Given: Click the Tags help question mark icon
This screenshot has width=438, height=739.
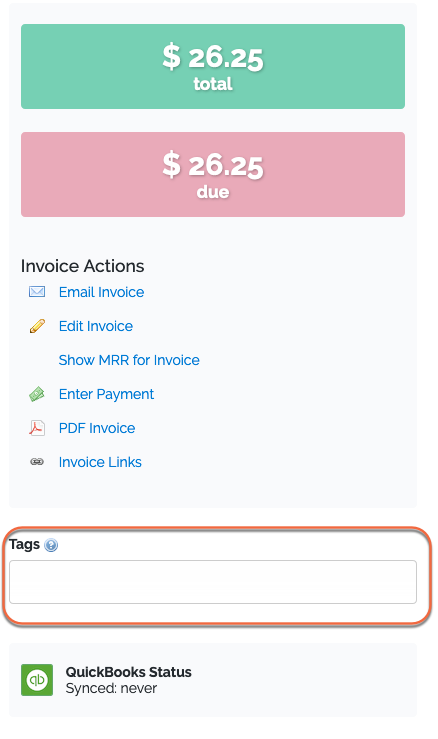Looking at the screenshot, I should [x=51, y=545].
